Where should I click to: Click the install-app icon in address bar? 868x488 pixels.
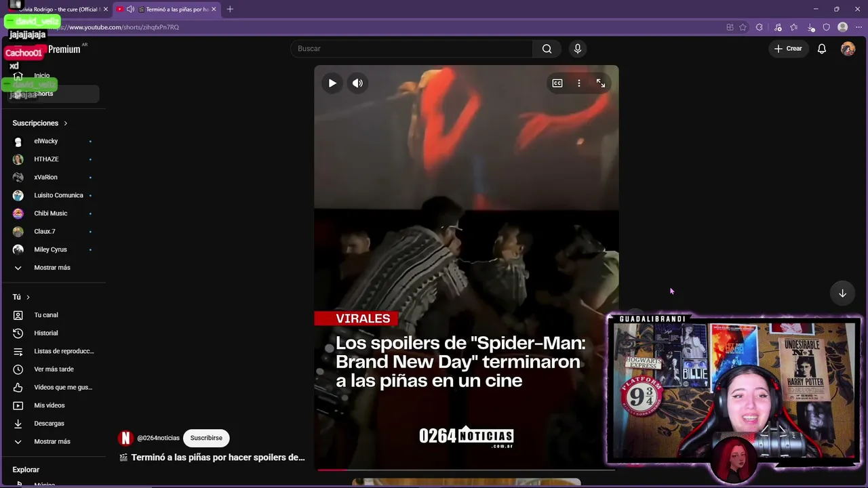click(x=730, y=27)
